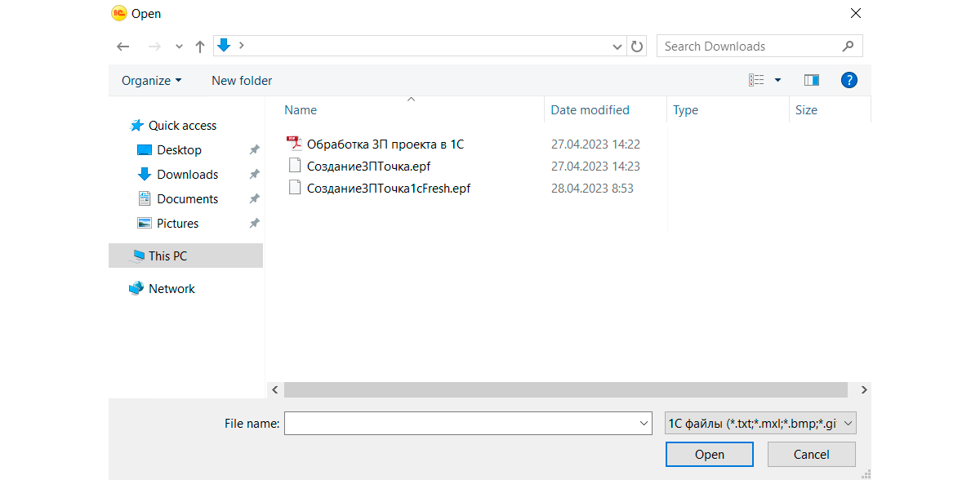Click the change view layout icon
The width and height of the screenshot is (980, 480).
(756, 80)
